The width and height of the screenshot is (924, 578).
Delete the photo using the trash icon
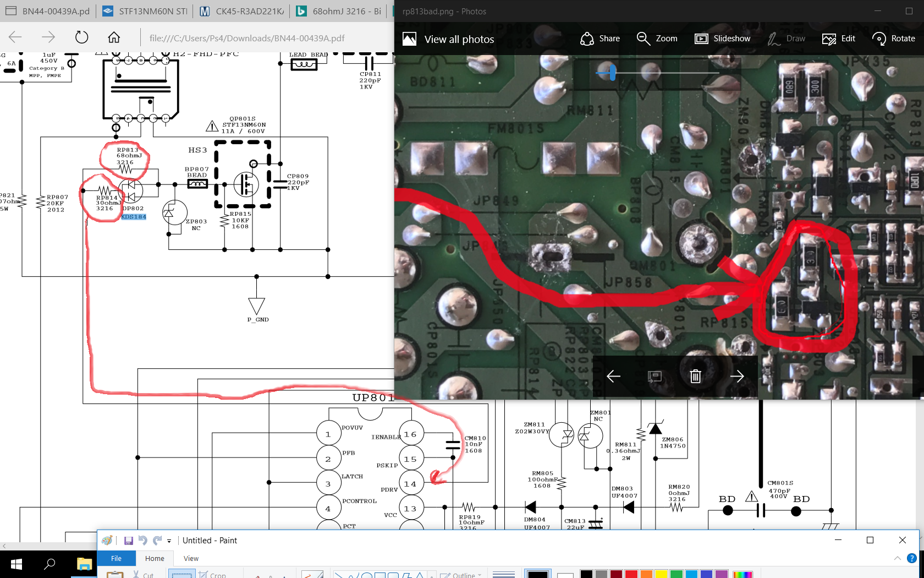click(x=695, y=376)
